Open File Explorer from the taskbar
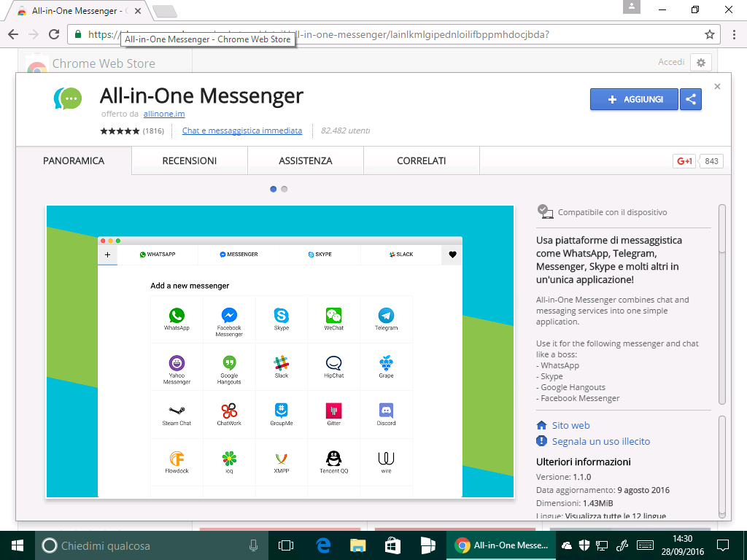Viewport: 747px width, 560px height. coord(358,545)
